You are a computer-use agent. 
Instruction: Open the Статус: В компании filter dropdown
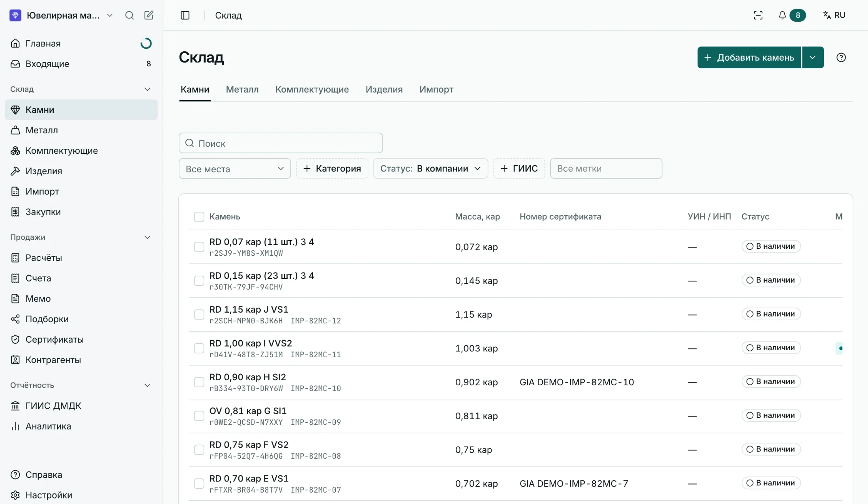(x=430, y=169)
